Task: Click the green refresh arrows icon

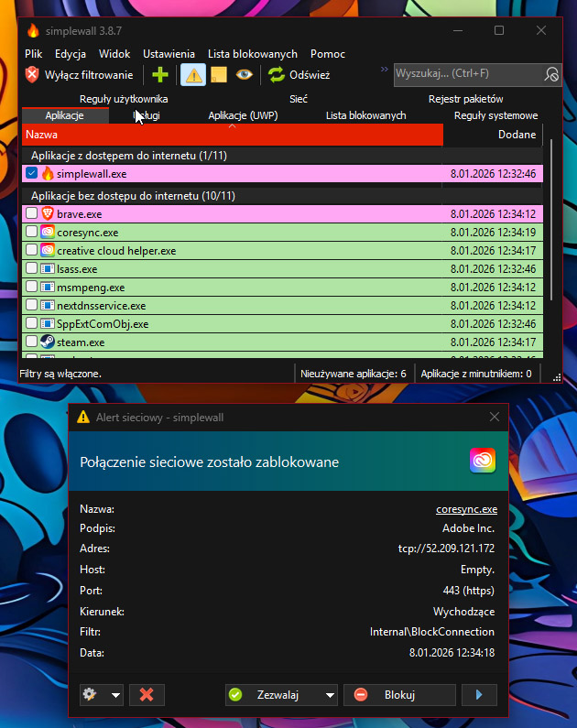Action: click(x=277, y=75)
